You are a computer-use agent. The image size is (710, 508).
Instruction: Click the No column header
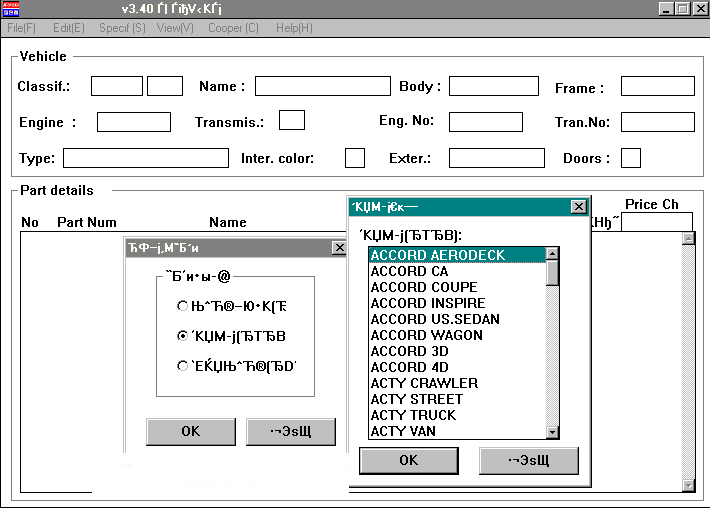30,222
